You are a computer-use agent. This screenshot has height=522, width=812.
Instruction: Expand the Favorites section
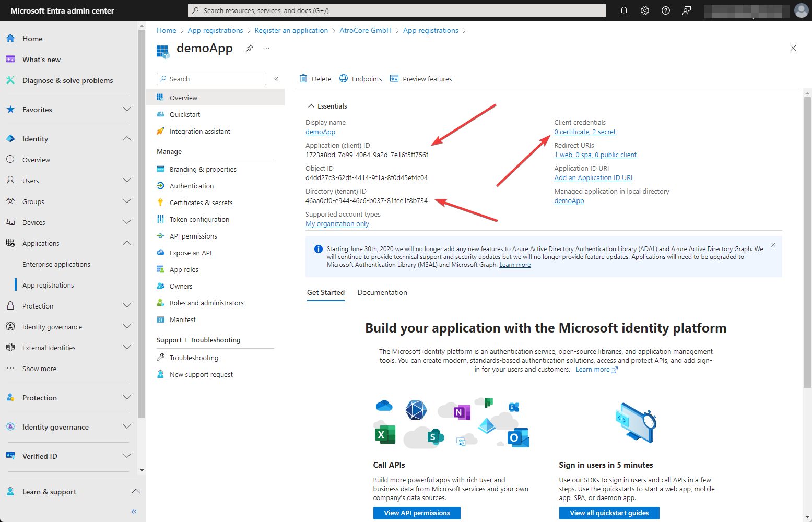(x=126, y=110)
